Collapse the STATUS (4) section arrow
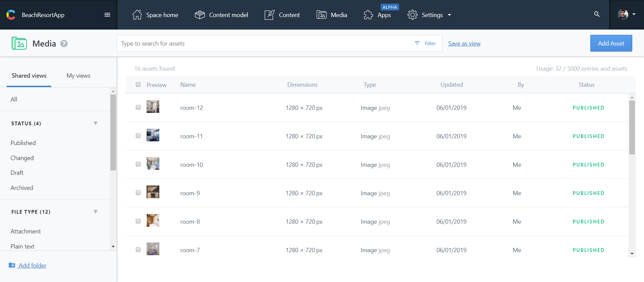Screen dimensions: 644x282 pos(96,123)
